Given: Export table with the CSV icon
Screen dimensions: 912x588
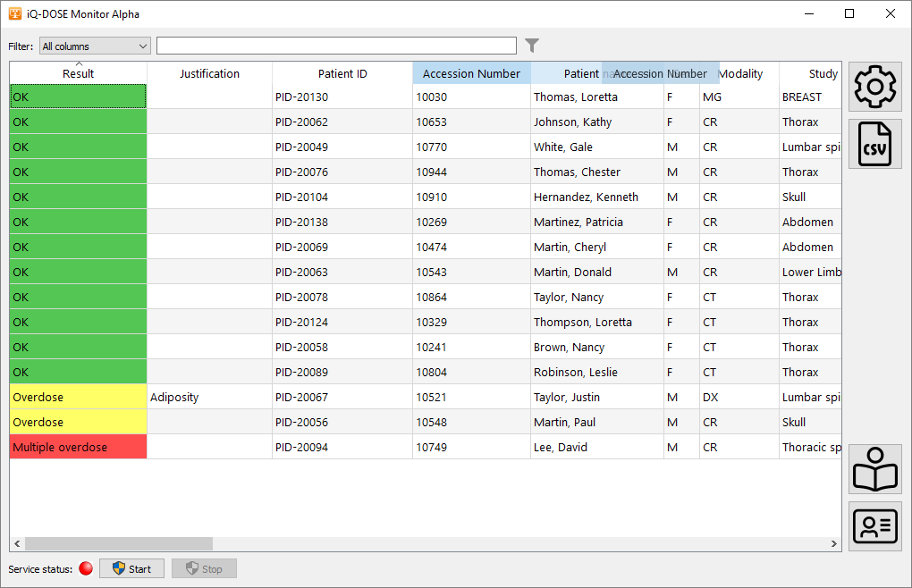Looking at the screenshot, I should click(874, 144).
